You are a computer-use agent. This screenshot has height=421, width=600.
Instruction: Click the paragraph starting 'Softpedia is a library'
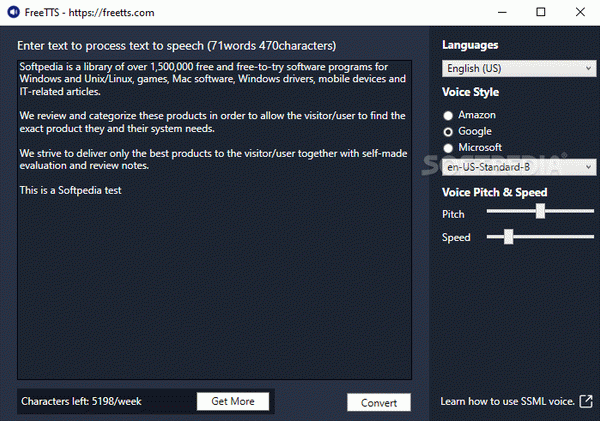pos(212,79)
